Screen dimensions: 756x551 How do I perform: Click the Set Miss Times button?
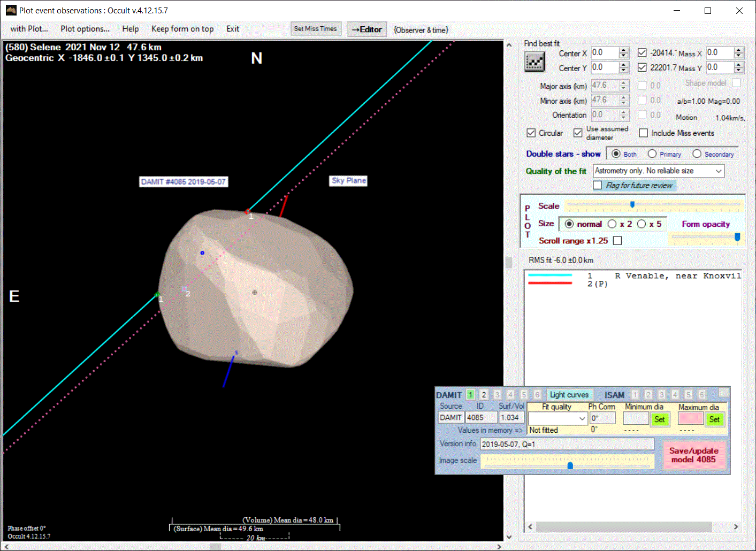point(316,29)
